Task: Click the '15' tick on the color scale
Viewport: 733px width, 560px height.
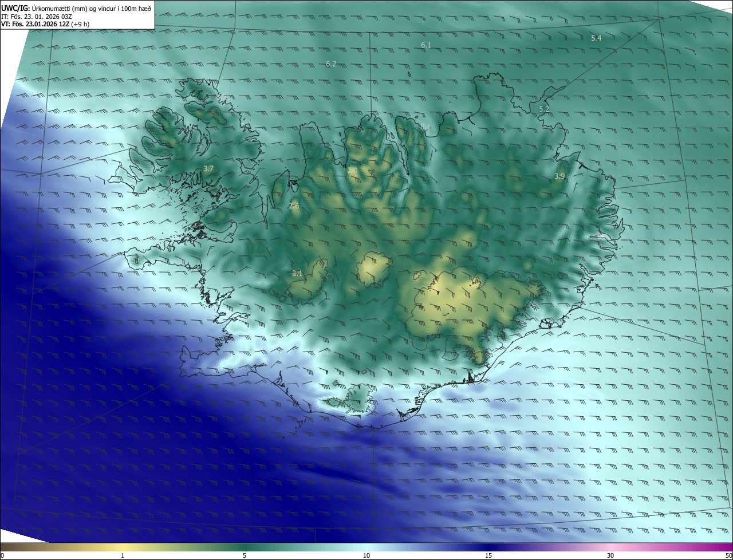Action: (488, 555)
